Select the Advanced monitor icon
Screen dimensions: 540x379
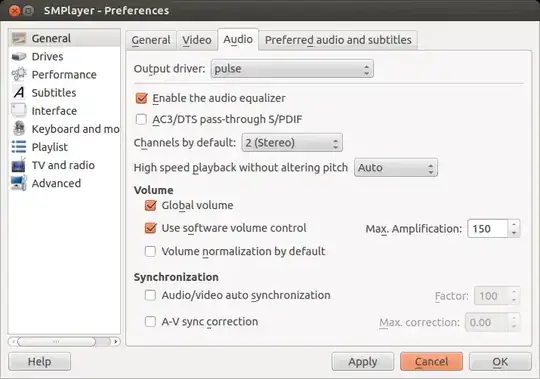19,183
